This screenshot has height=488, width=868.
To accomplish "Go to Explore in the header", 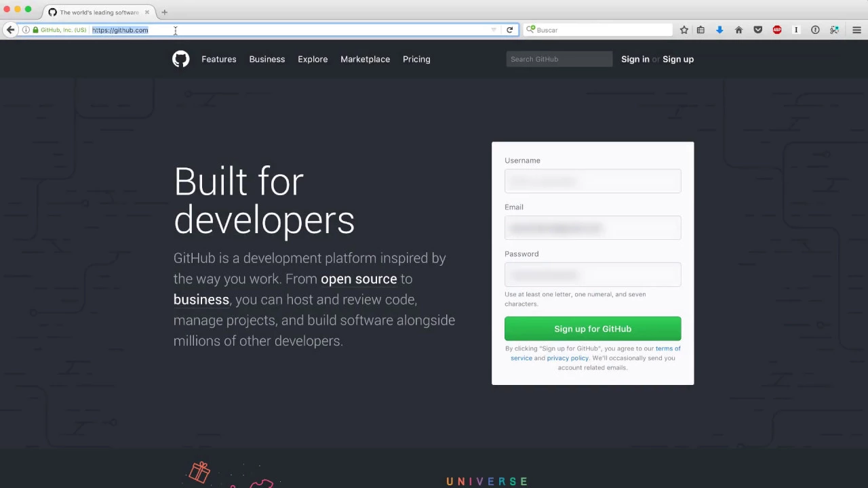I will pyautogui.click(x=313, y=59).
